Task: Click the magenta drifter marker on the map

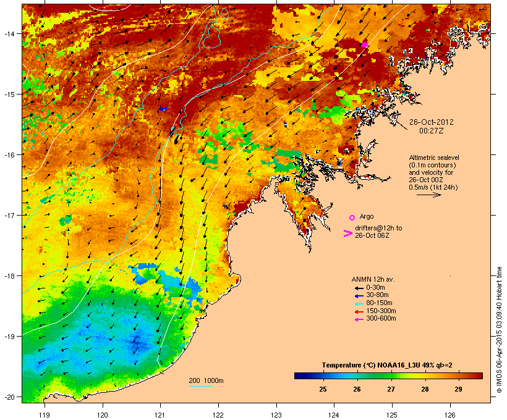Action: (x=364, y=44)
